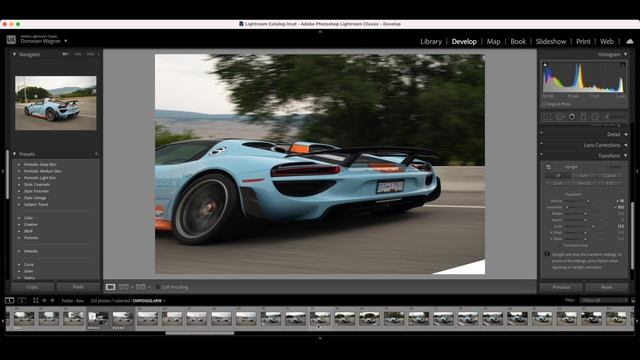Screen dimensions: 640x360
Task: Switch to the Web module
Action: [607, 41]
